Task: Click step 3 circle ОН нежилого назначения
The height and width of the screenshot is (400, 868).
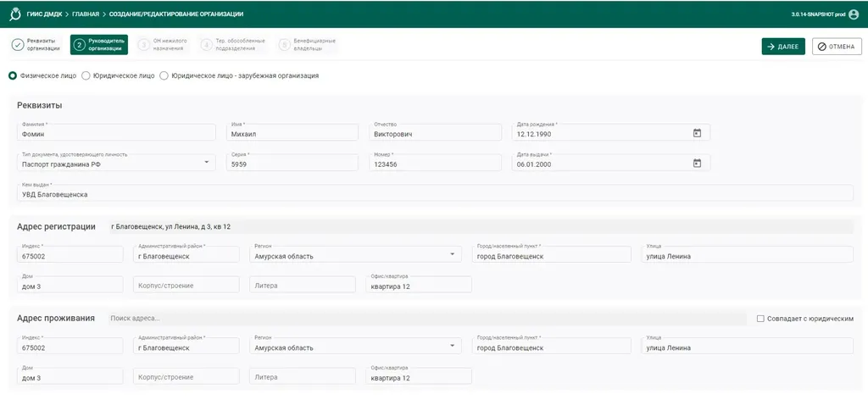Action: tap(144, 45)
